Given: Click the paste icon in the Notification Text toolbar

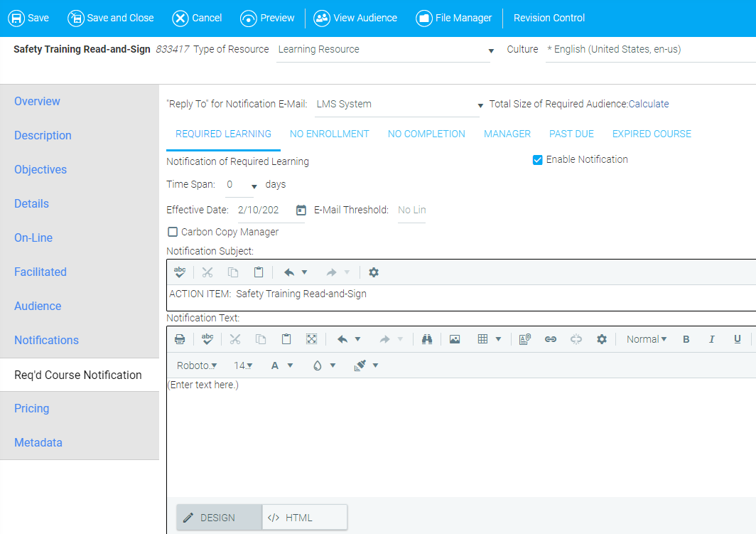Looking at the screenshot, I should (286, 339).
